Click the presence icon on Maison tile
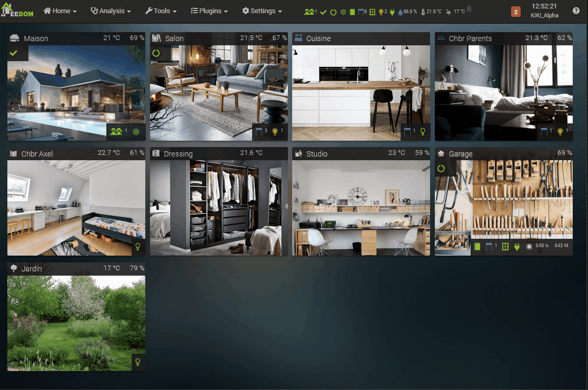Image resolution: width=588 pixels, height=390 pixels. tap(116, 131)
